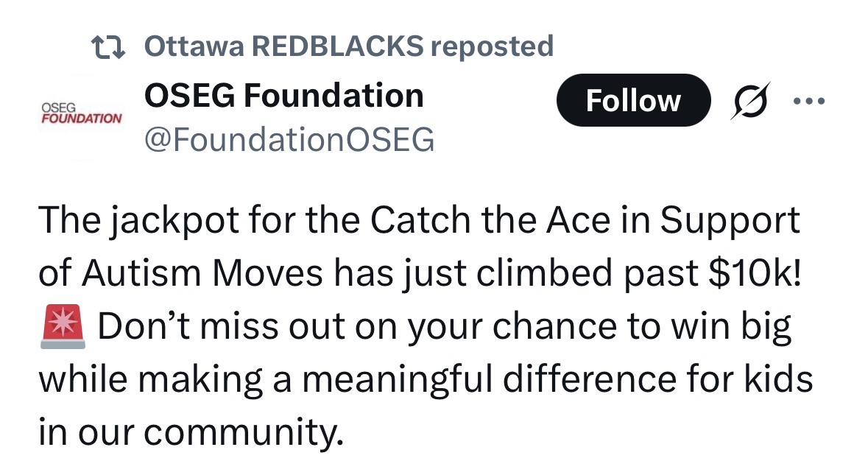Click the @FoundationOSEG handle
The height and width of the screenshot is (475, 868).
click(x=289, y=139)
